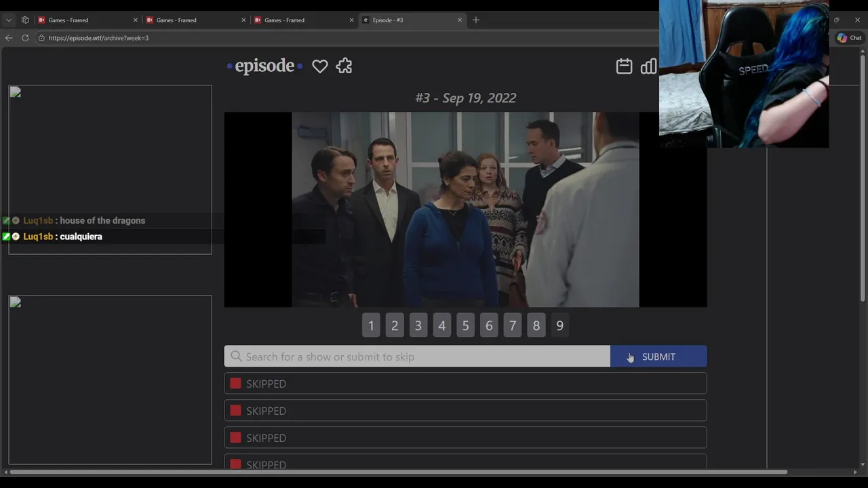Click the site info lock icon in address bar

point(41,38)
